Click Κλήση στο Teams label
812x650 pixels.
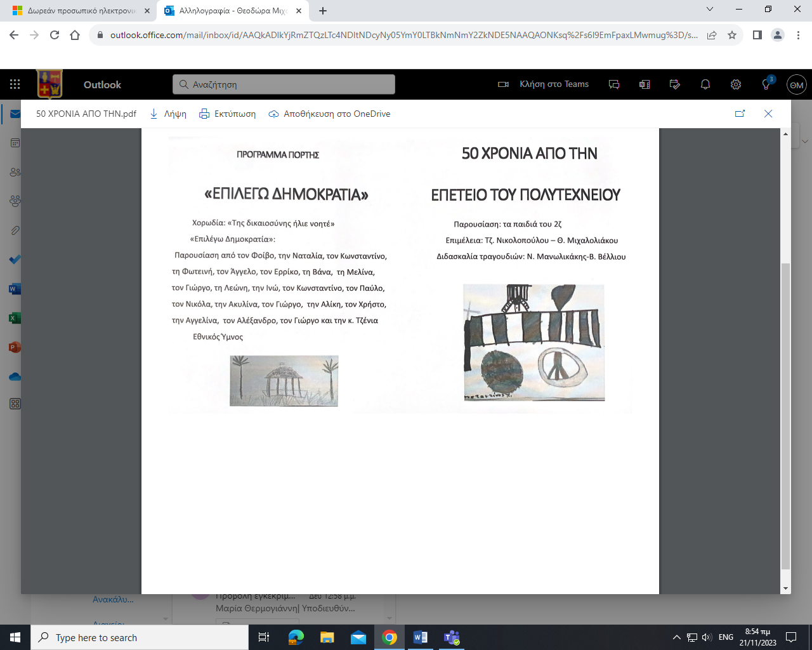point(554,84)
